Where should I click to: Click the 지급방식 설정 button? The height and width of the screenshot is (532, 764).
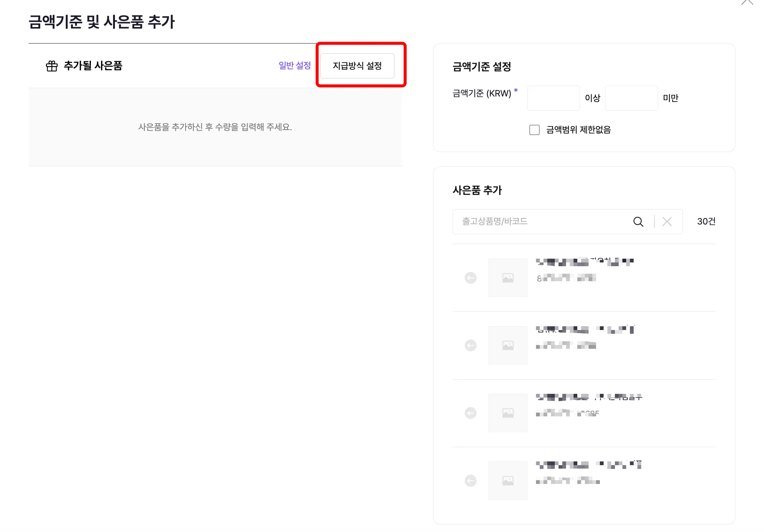point(357,66)
